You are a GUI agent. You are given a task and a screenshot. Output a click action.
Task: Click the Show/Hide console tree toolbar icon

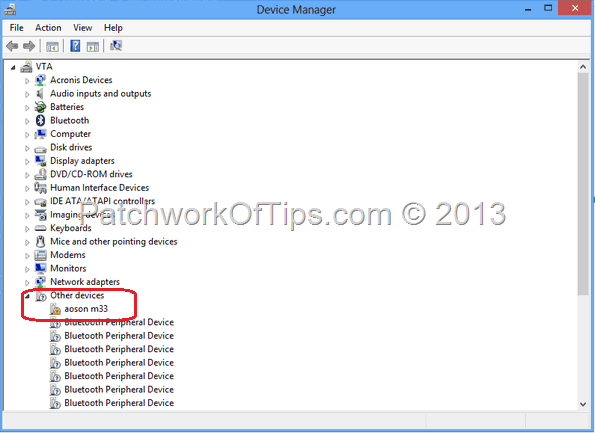[52, 47]
